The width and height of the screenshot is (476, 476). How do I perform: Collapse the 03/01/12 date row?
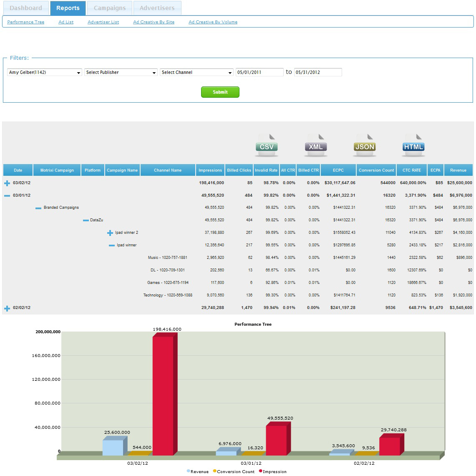(7, 195)
